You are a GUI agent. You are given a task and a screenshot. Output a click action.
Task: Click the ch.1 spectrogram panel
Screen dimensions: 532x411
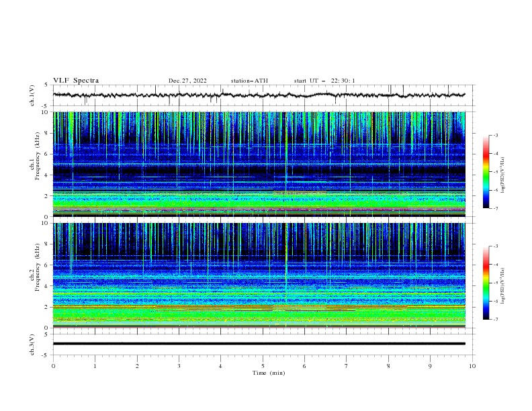(259, 164)
